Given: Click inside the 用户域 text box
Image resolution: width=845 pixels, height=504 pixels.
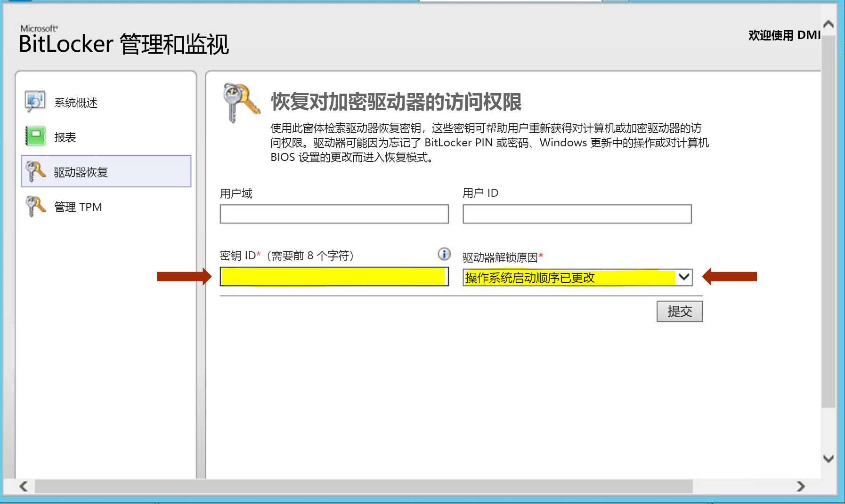Looking at the screenshot, I should pyautogui.click(x=333, y=214).
